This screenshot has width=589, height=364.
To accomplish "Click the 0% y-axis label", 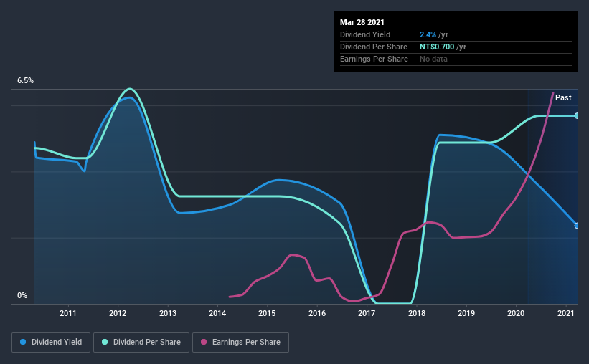I will (22, 296).
